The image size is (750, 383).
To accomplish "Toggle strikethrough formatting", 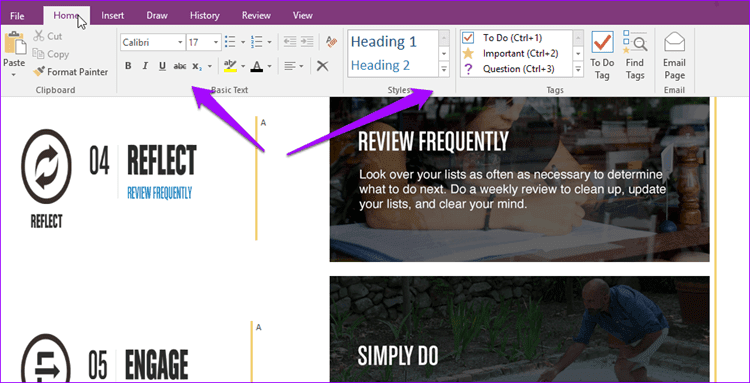I will 180,66.
